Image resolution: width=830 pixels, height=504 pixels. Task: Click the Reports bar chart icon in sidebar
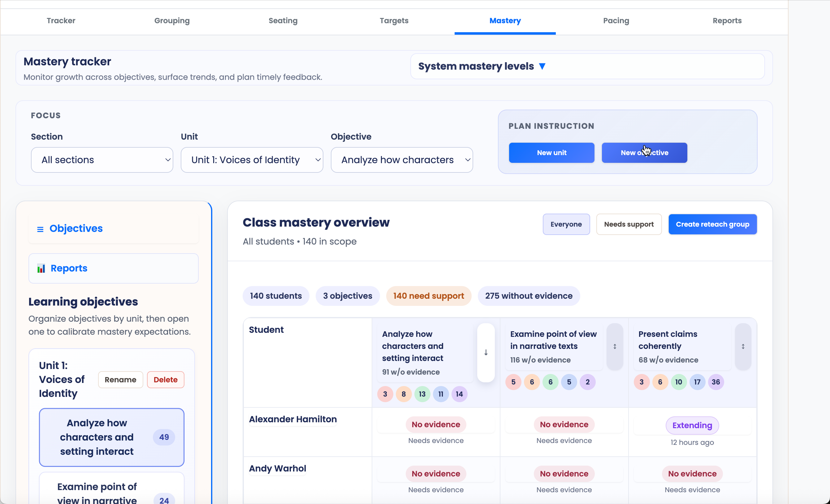click(41, 268)
